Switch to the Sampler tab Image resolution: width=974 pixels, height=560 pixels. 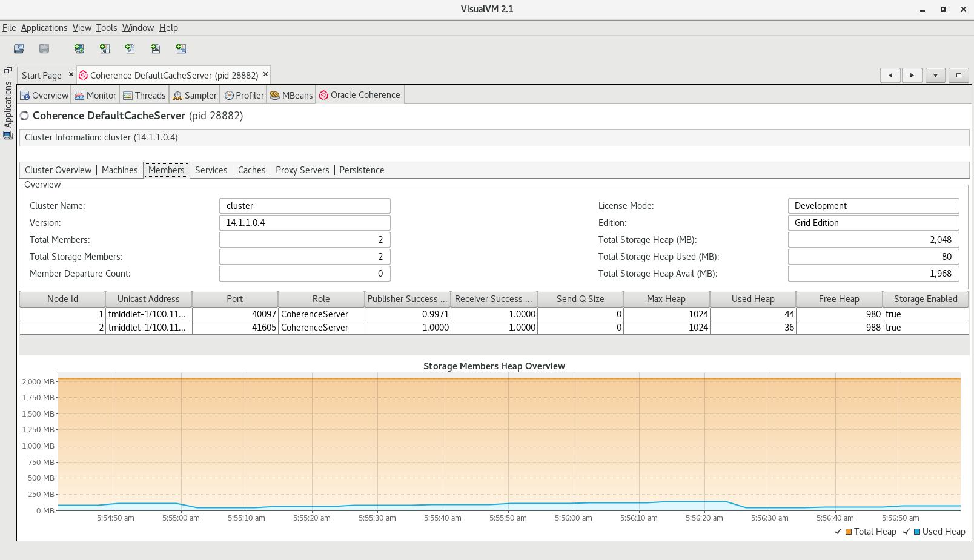(194, 96)
